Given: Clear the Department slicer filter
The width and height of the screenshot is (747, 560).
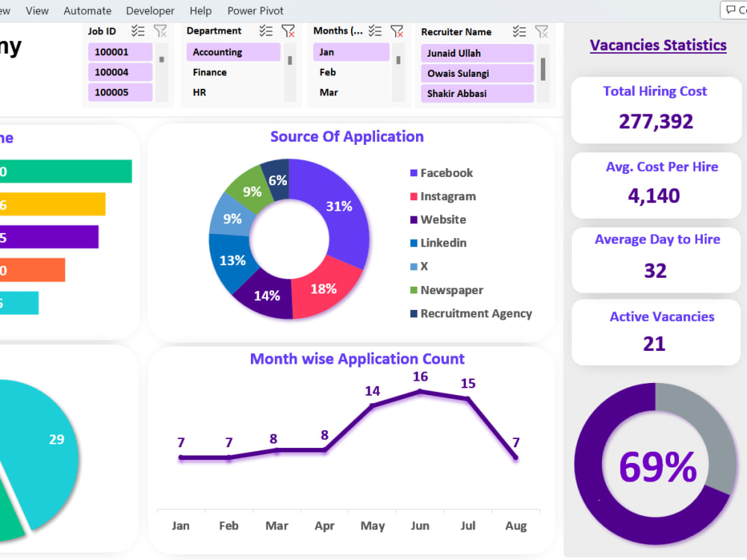Looking at the screenshot, I should 288,31.
